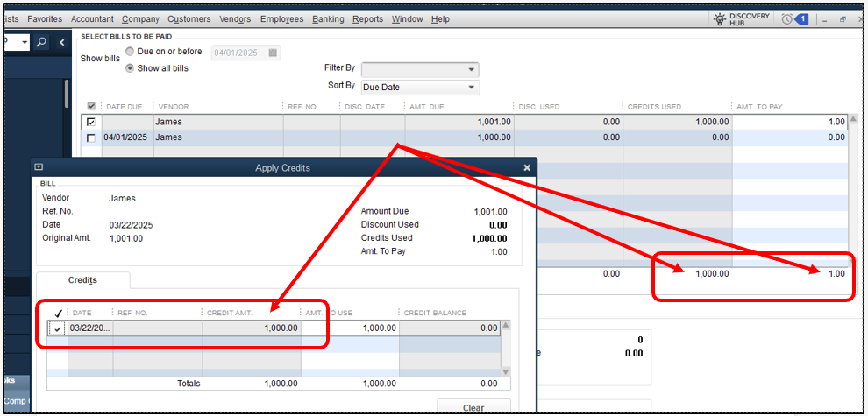Open the Discovery Hub lightbulb icon

(719, 18)
